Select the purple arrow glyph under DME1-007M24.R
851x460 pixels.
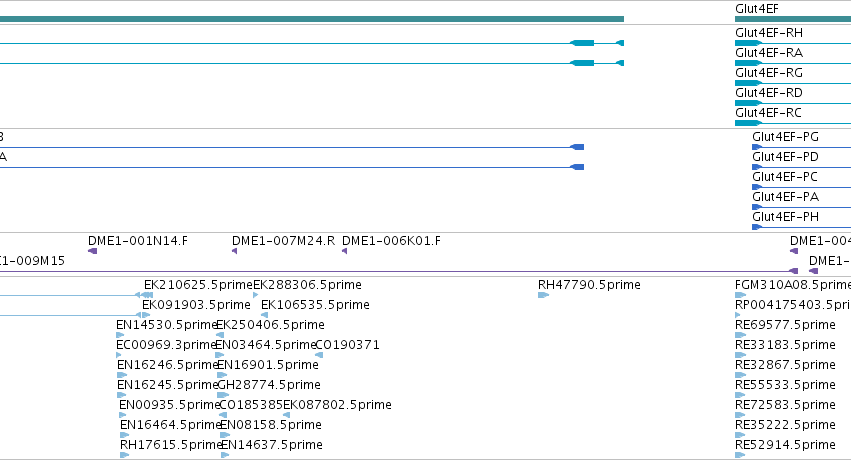pyautogui.click(x=234, y=251)
